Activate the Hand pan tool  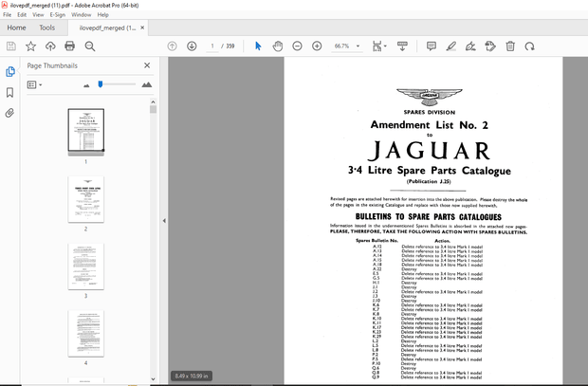278,46
